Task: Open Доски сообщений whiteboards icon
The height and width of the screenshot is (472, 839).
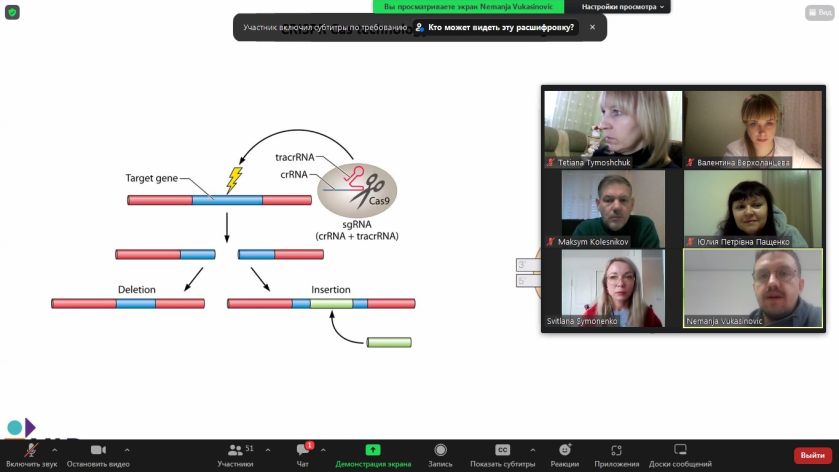Action: [x=680, y=450]
